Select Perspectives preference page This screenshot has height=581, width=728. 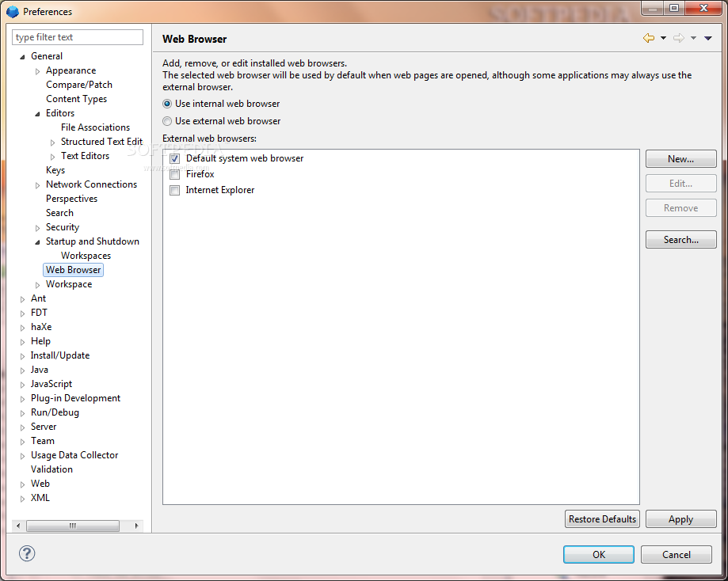pyautogui.click(x=71, y=199)
